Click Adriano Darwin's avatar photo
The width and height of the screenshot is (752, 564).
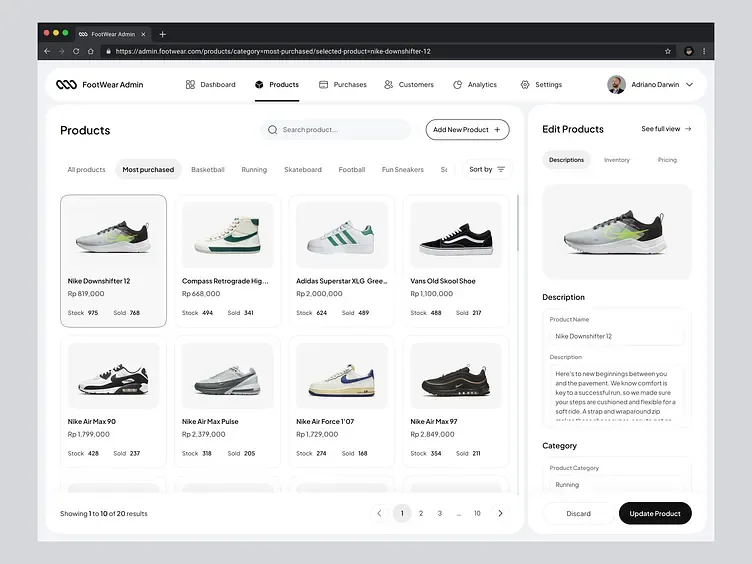[x=616, y=84]
